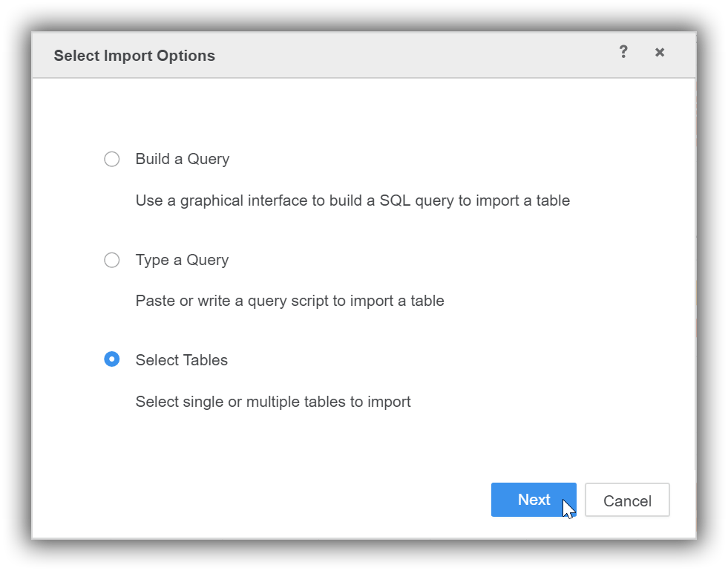Click the Select Import Options title
The image size is (728, 571).
[x=134, y=55]
